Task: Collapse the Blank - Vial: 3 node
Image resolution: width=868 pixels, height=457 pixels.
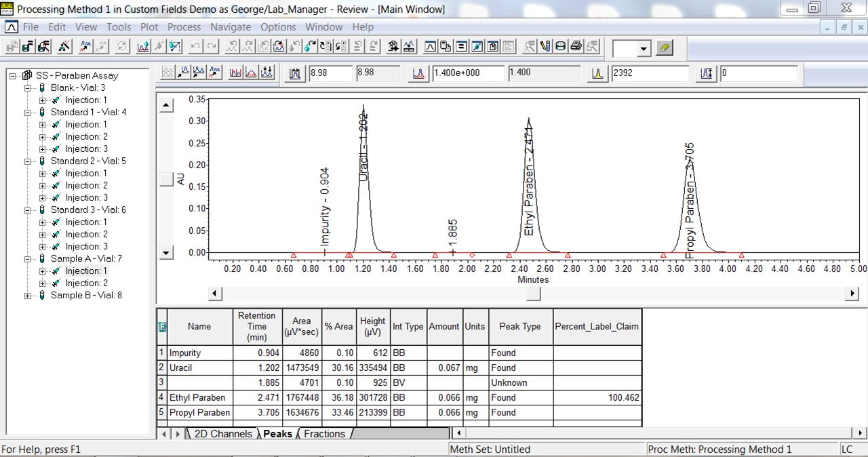Action: 27,88
